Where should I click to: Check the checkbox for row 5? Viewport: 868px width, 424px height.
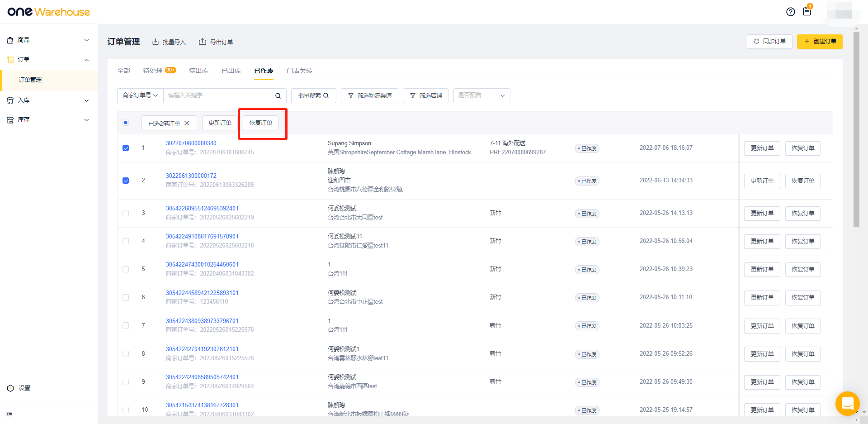coord(126,269)
